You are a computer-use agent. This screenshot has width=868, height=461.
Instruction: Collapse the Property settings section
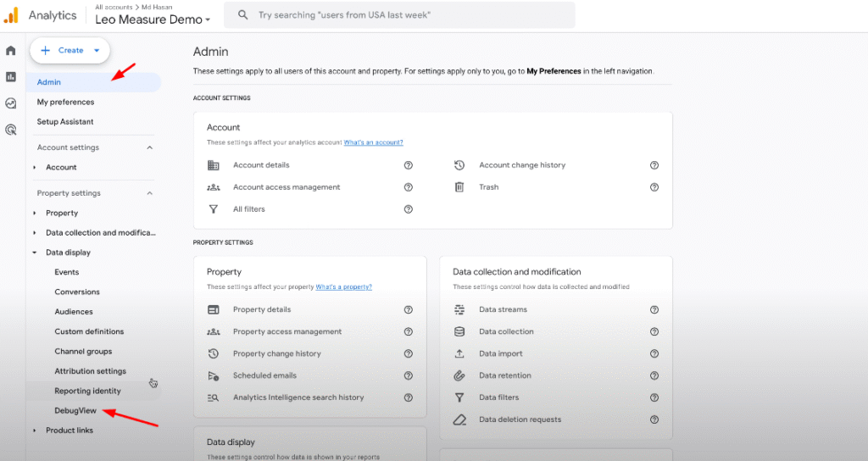pos(149,193)
